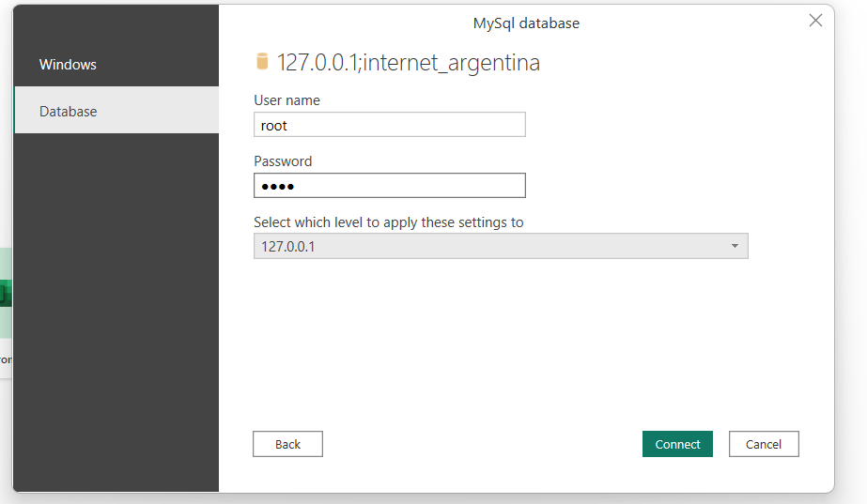867x504 pixels.
Task: Click the 127.0.0.1;internet_argentina heading text
Action: tap(408, 63)
